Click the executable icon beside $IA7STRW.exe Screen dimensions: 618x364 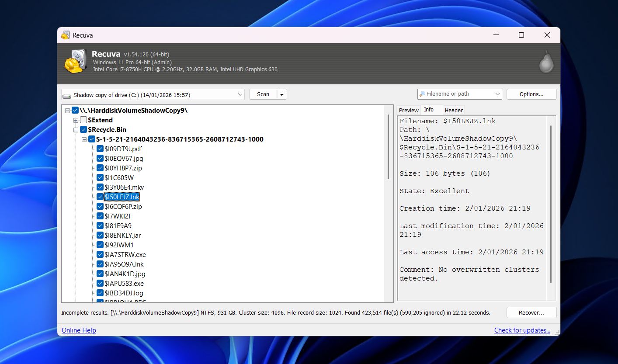[x=100, y=254]
